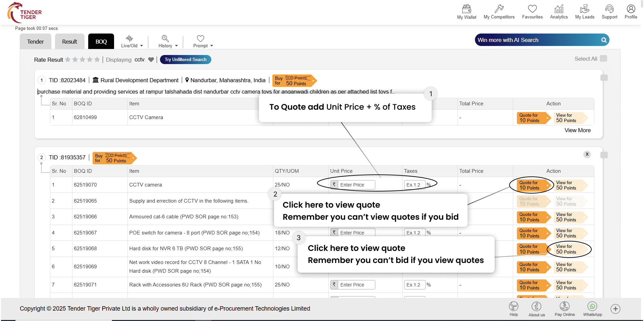Click the WhatsApp icon in footer
Screen dimensions: 644x321
[x=592, y=307]
